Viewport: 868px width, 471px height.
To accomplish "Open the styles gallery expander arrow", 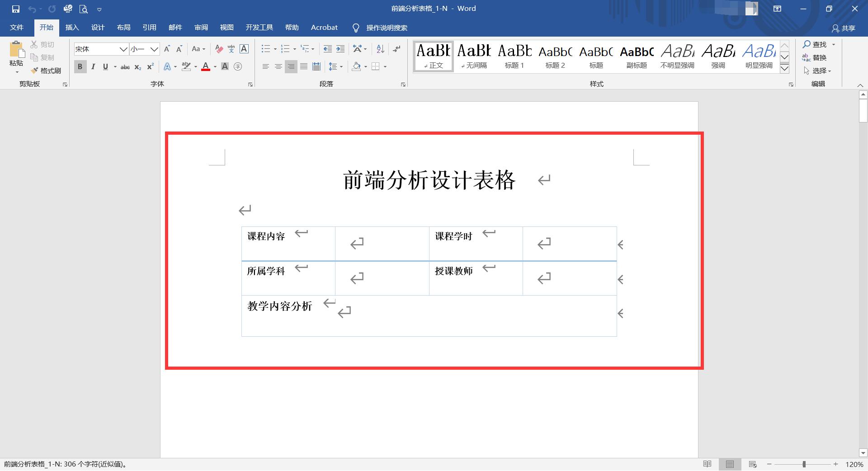I will coord(784,68).
